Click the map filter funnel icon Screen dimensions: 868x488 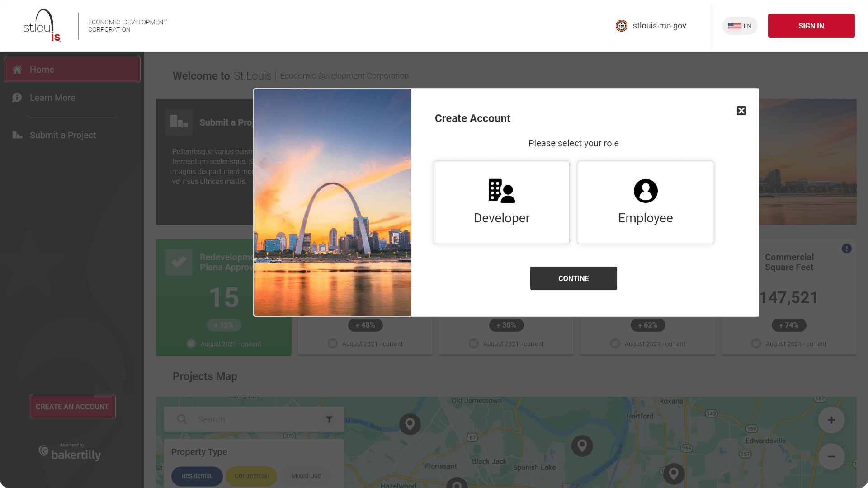click(330, 419)
